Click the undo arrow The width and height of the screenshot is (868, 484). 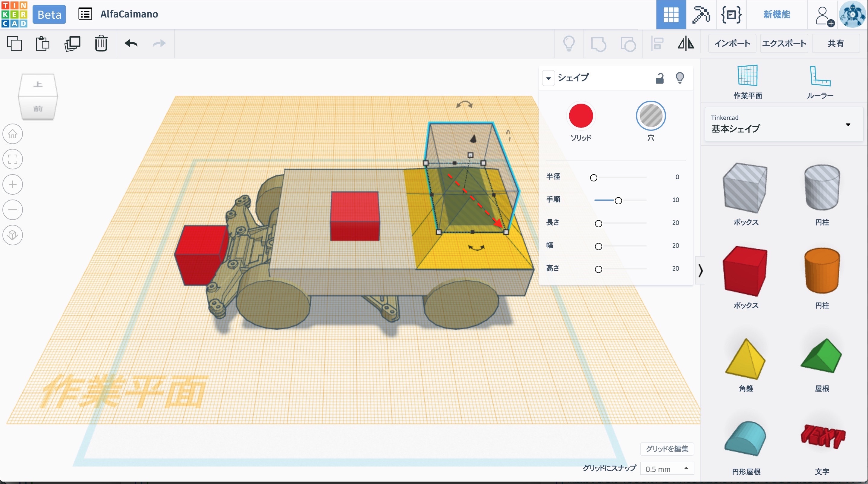[x=131, y=43]
